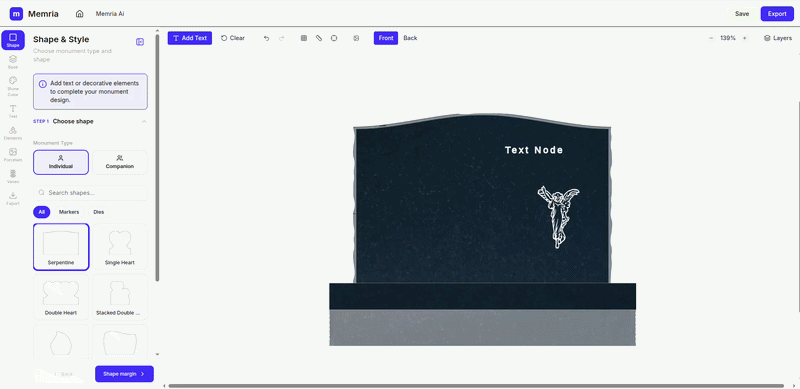Click the image preview icon in toolbar
Viewport: 800px width, 389px height.
[356, 38]
